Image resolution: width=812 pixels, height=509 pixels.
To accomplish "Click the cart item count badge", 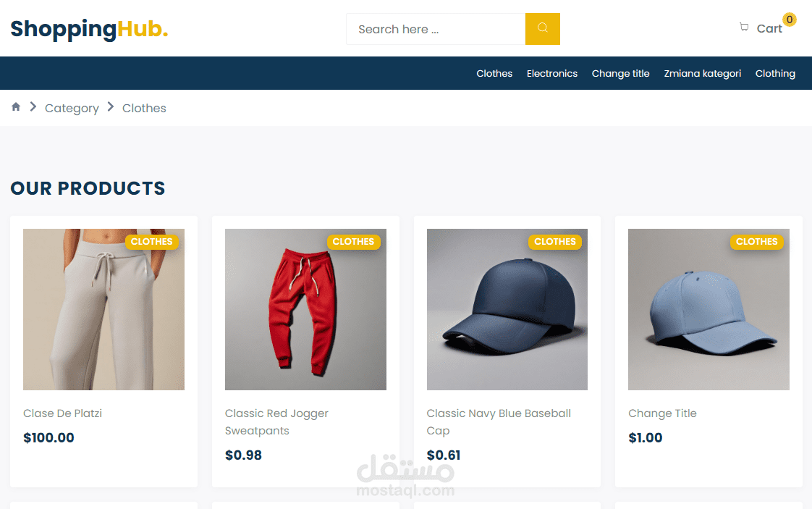I will 790,20.
